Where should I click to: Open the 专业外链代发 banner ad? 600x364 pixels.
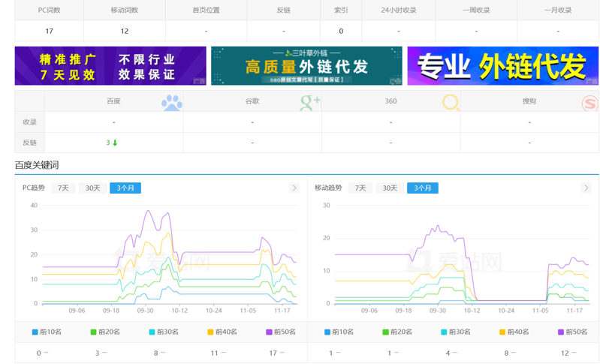point(503,66)
